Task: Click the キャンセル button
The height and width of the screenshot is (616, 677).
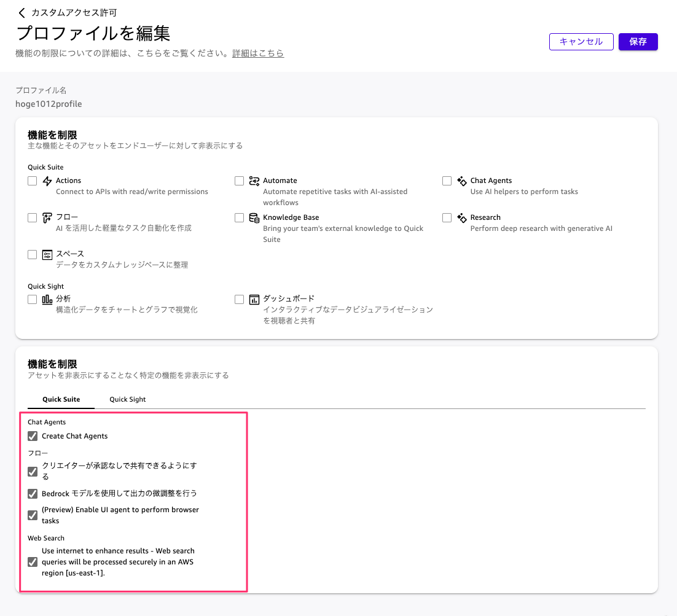Action: pos(581,42)
